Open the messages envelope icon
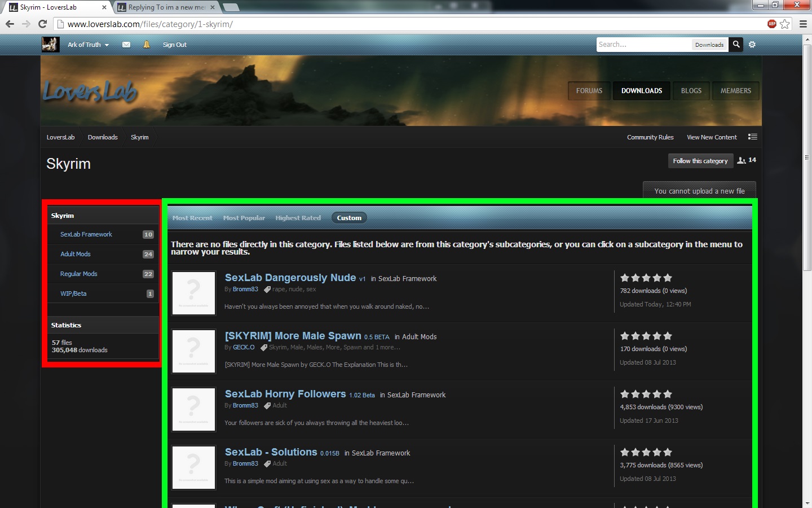This screenshot has width=812, height=508. (126, 45)
